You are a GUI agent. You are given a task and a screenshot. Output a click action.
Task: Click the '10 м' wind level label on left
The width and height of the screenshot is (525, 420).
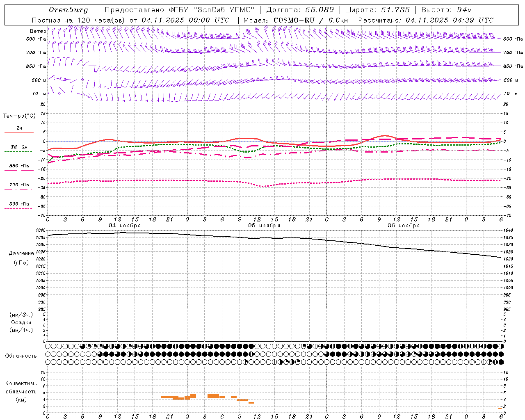pos(39,94)
